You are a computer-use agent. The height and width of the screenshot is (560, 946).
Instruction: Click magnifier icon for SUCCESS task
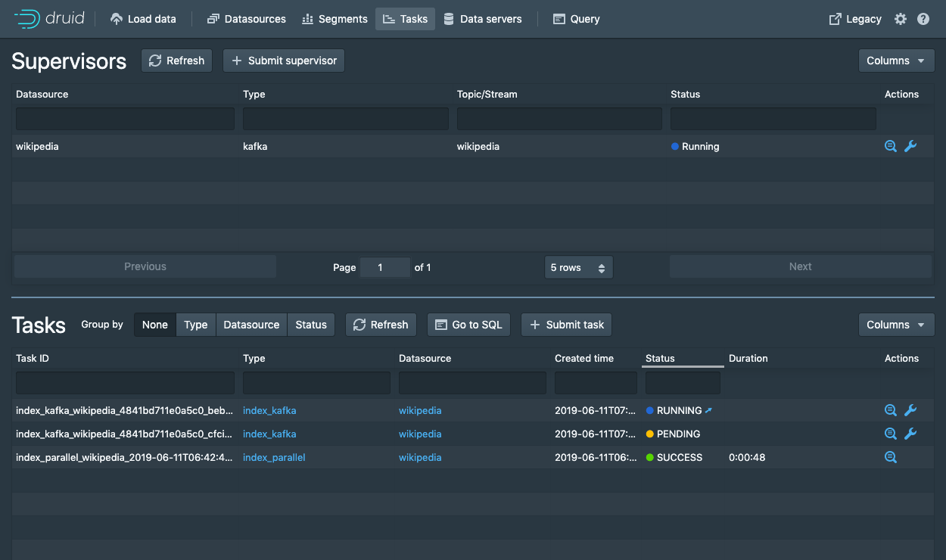click(x=891, y=457)
